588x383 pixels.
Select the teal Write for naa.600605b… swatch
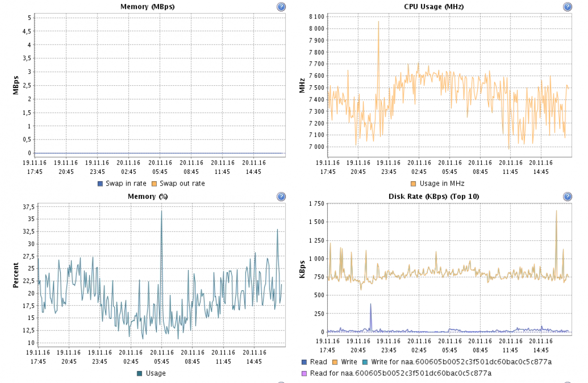pyautogui.click(x=365, y=362)
